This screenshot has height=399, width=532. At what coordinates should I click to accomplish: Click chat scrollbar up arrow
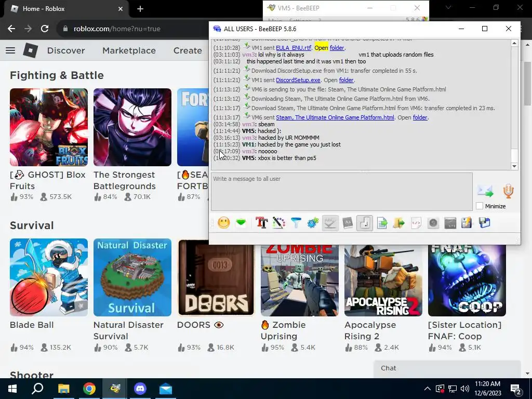point(514,43)
